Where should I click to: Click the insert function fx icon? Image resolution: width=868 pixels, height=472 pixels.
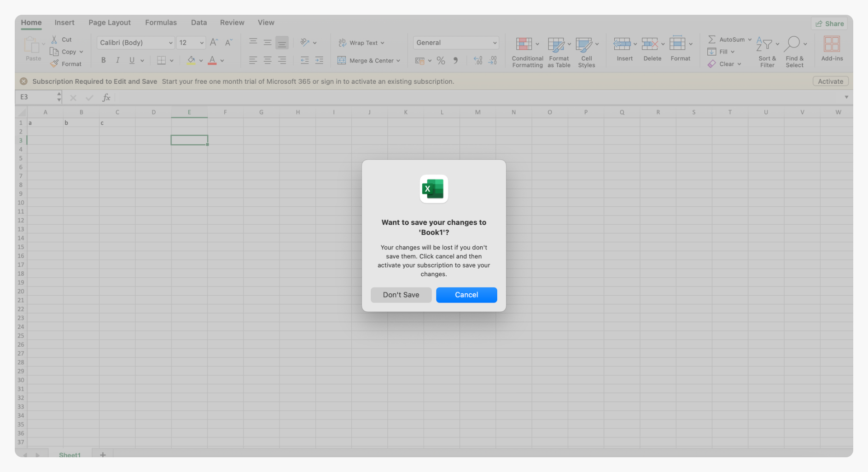(x=106, y=97)
